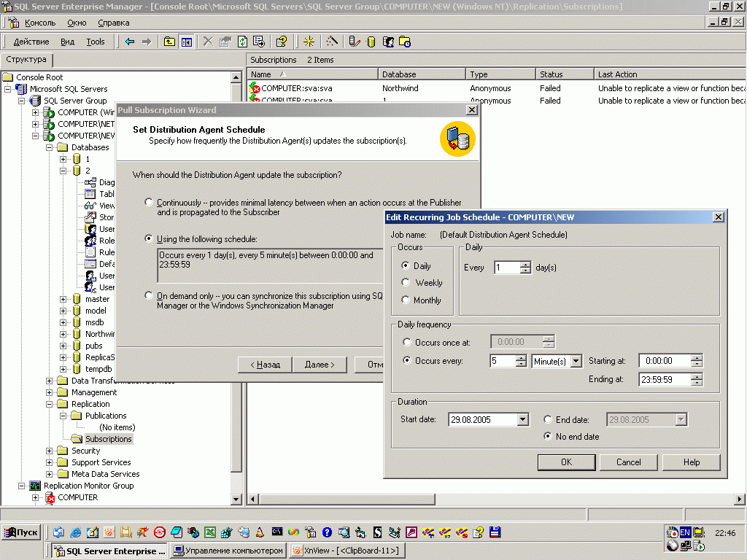Open the Консоль menu
Viewport: 747px width, 560px height.
pos(40,23)
